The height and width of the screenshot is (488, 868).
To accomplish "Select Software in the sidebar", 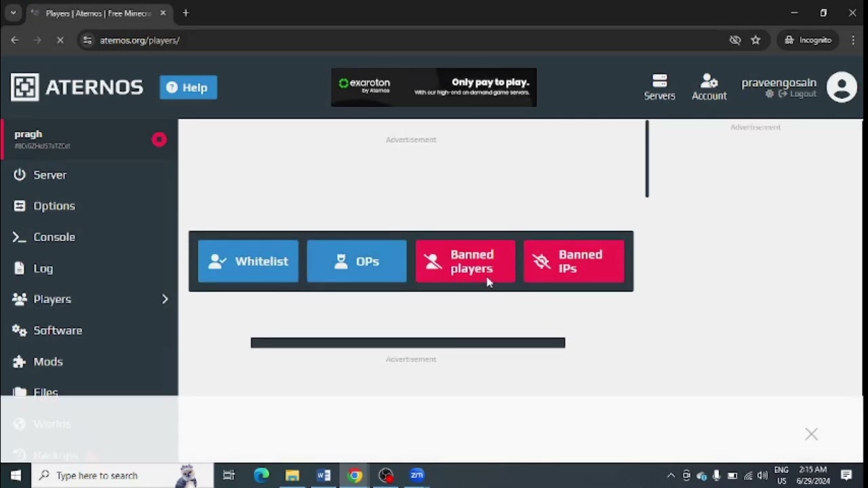I will tap(58, 331).
